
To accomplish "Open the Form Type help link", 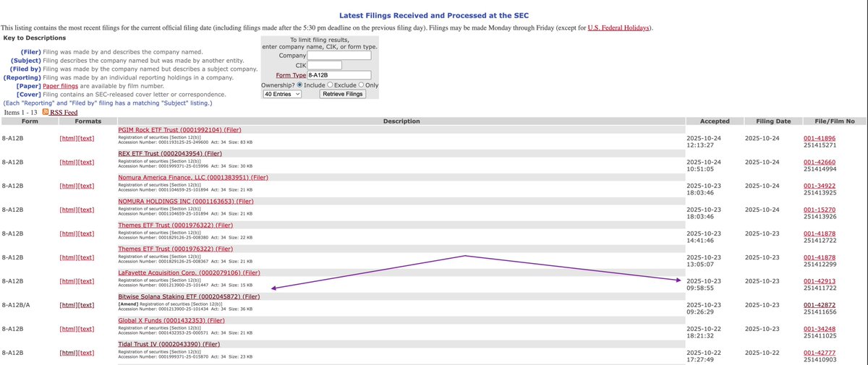I will tap(291, 75).
